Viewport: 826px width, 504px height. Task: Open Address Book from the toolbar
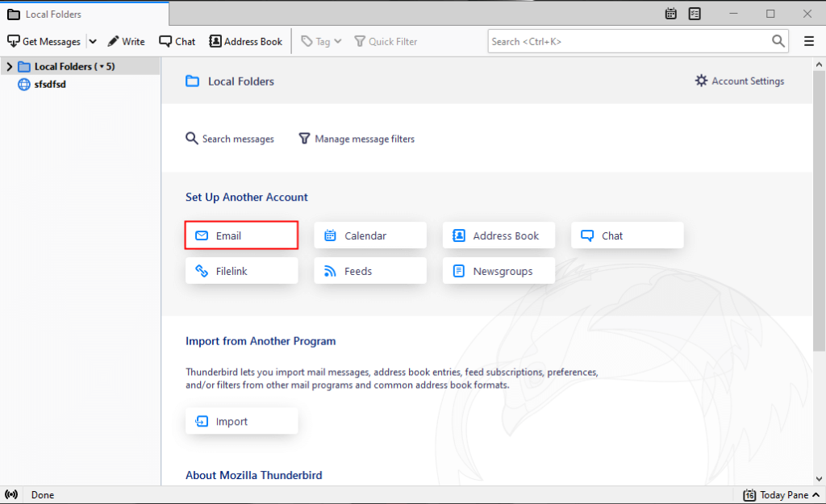tap(246, 41)
